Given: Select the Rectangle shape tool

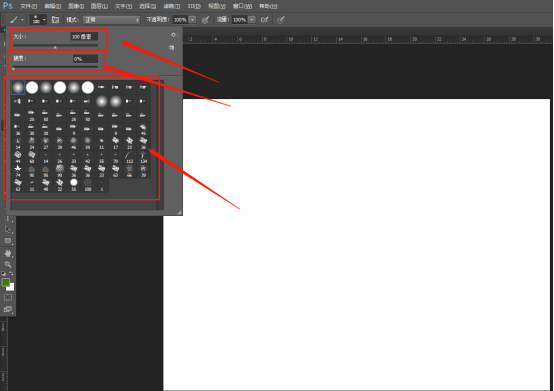Looking at the screenshot, I should [8, 241].
